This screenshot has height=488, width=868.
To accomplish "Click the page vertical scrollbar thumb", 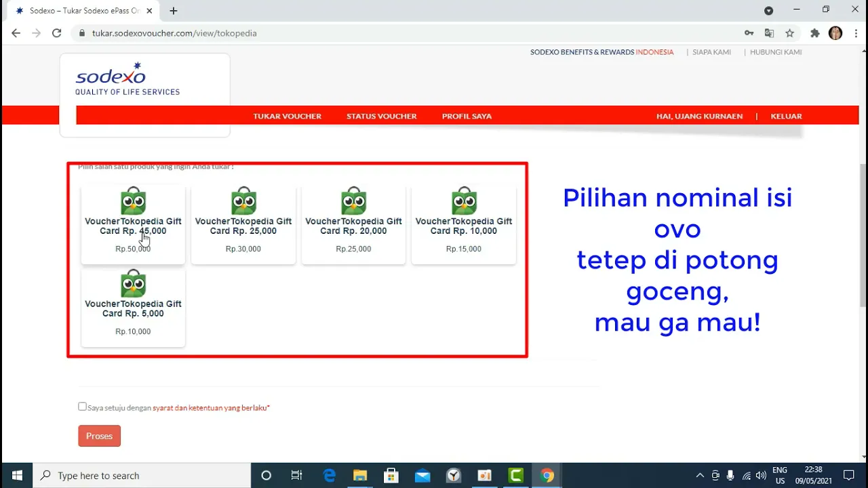I will [863, 235].
